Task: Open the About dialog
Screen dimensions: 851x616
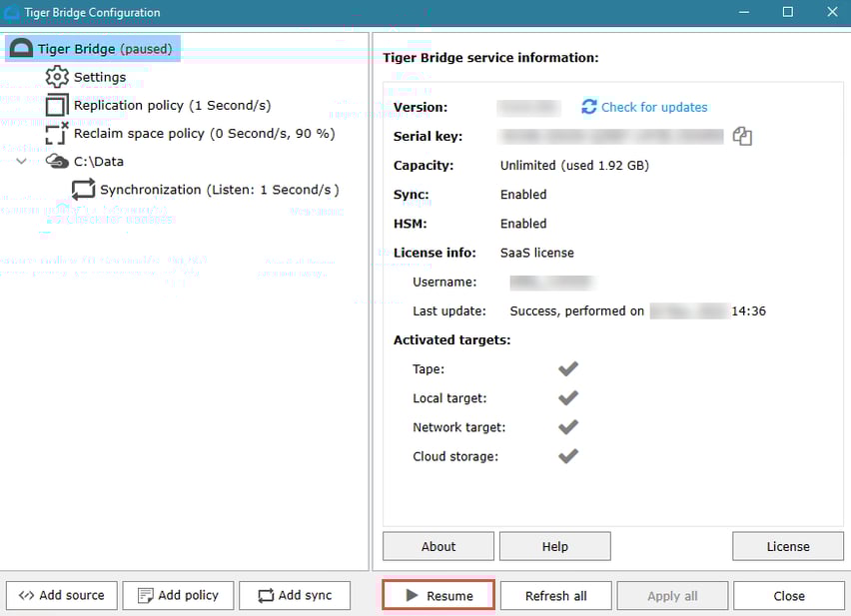Action: [437, 546]
